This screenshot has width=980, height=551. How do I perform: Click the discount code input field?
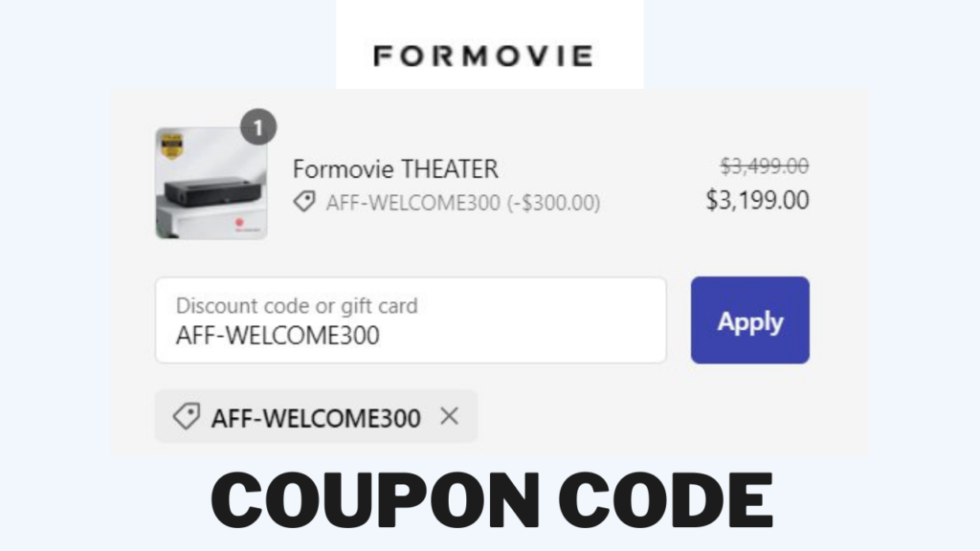click(x=412, y=320)
